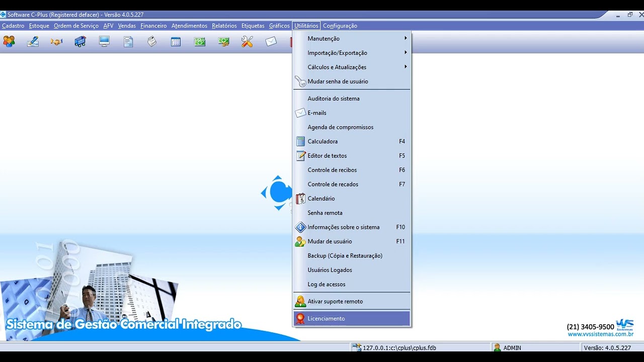Expand the Cálculos e Atualizações submenu
The width and height of the screenshot is (644, 362).
[x=406, y=66]
